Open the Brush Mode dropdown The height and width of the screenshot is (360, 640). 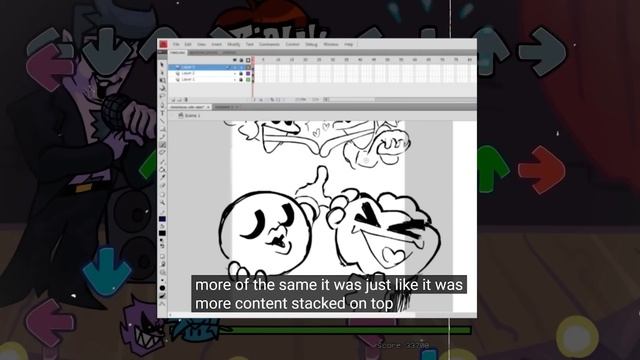click(162, 272)
